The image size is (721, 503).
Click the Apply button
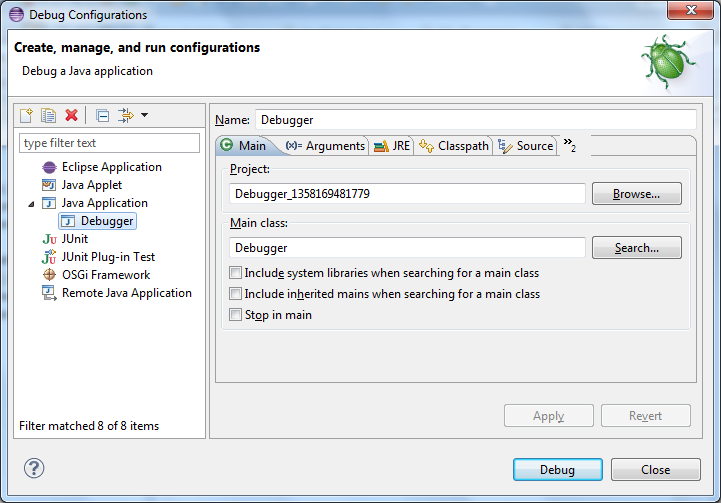pos(549,416)
